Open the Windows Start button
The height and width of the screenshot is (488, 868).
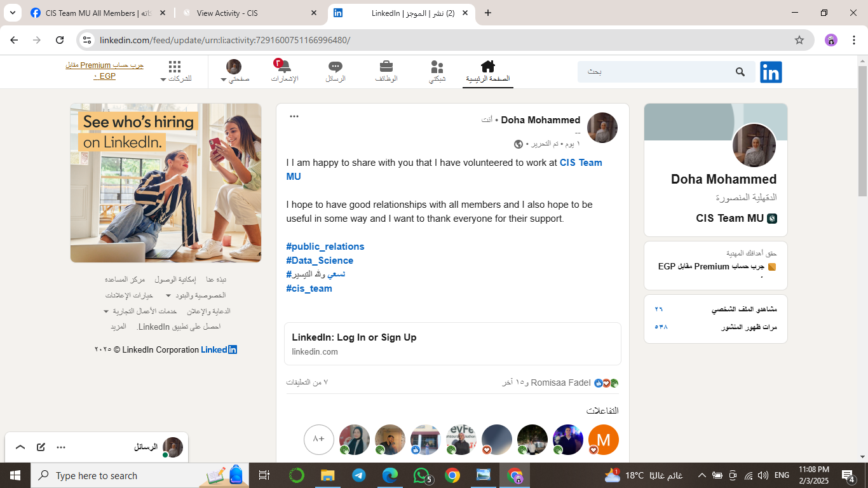point(15,475)
